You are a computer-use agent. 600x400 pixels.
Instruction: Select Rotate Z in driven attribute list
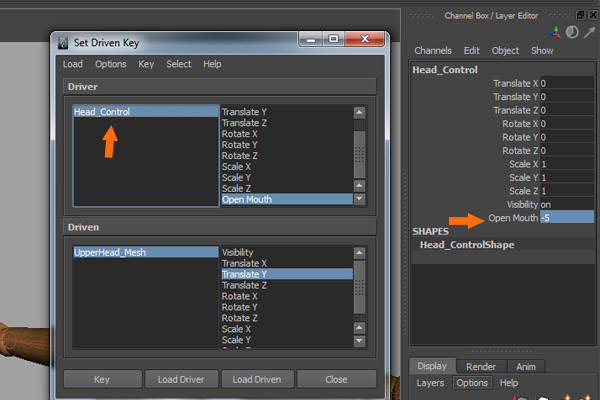pos(287,318)
